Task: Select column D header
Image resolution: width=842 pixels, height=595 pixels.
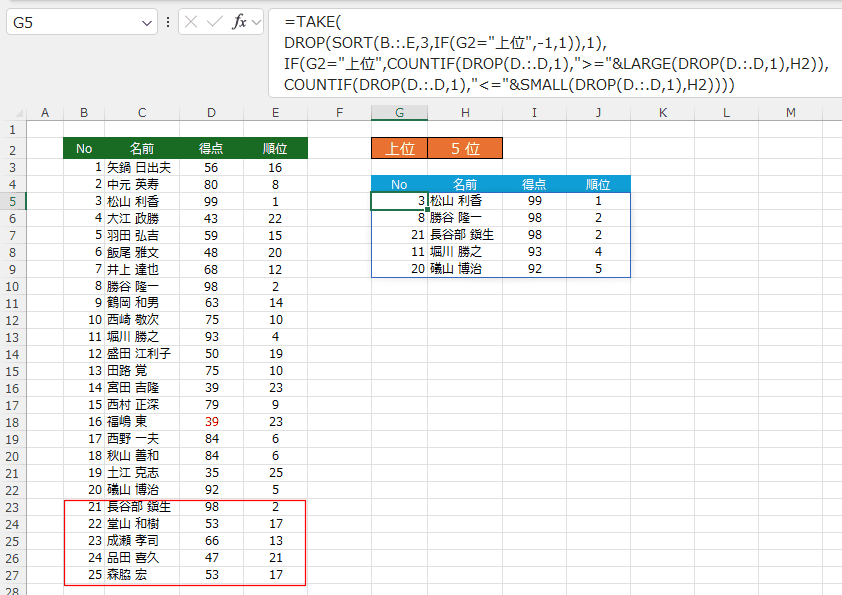Action: coord(211,112)
